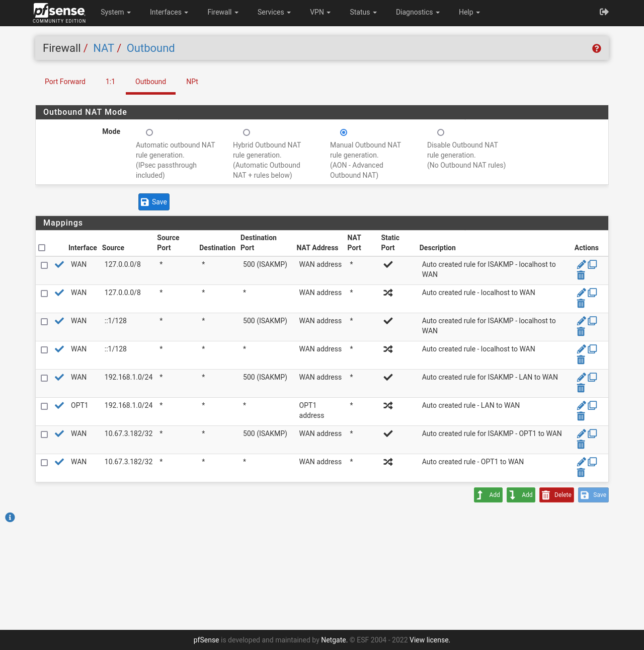
Task: Toggle enabled checkmark for OPT1 interface rule
Action: point(59,405)
